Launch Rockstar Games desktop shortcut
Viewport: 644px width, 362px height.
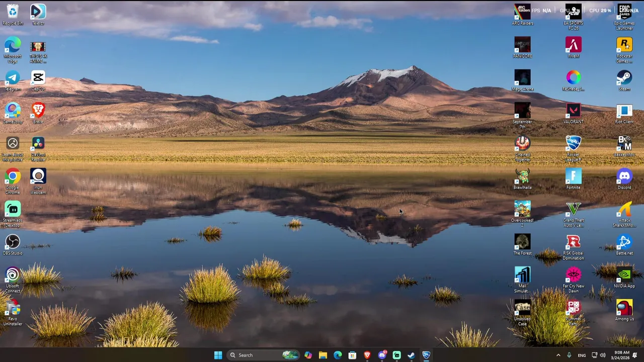tap(624, 50)
